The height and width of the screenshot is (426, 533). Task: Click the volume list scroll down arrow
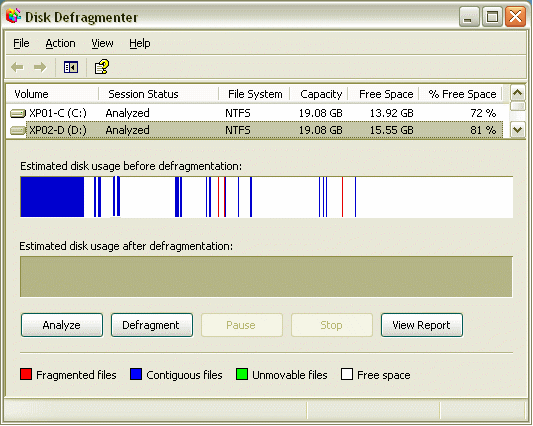pyautogui.click(x=518, y=130)
